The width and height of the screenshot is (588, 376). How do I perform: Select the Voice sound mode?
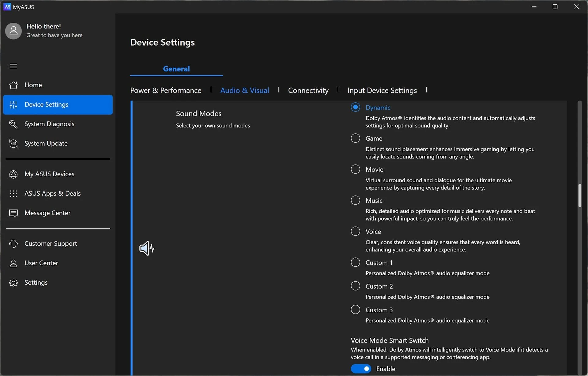(355, 231)
